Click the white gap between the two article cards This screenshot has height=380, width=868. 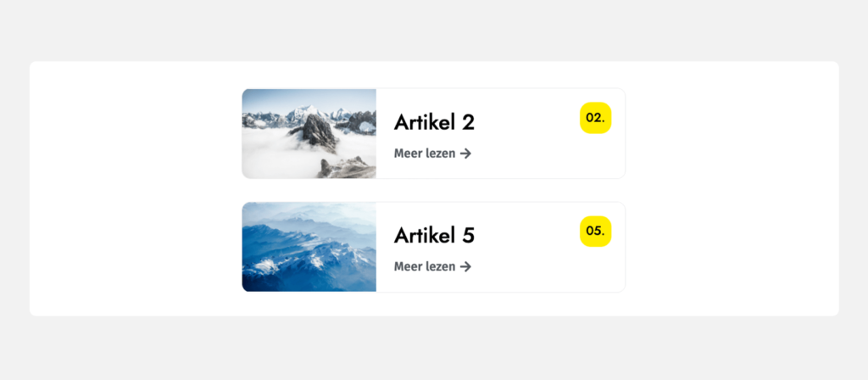click(x=434, y=190)
